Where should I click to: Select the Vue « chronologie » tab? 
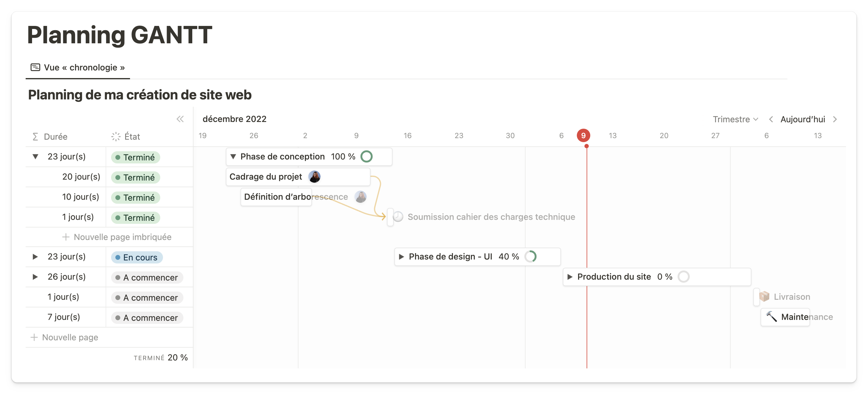click(x=78, y=68)
